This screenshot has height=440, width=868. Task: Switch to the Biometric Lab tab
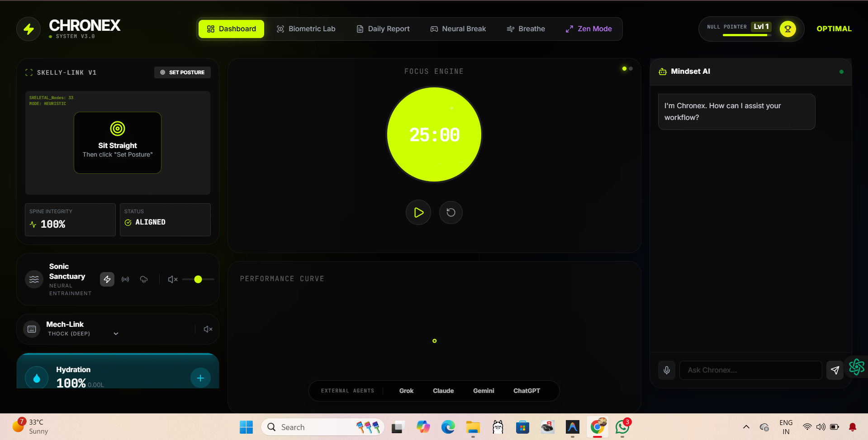(306, 29)
